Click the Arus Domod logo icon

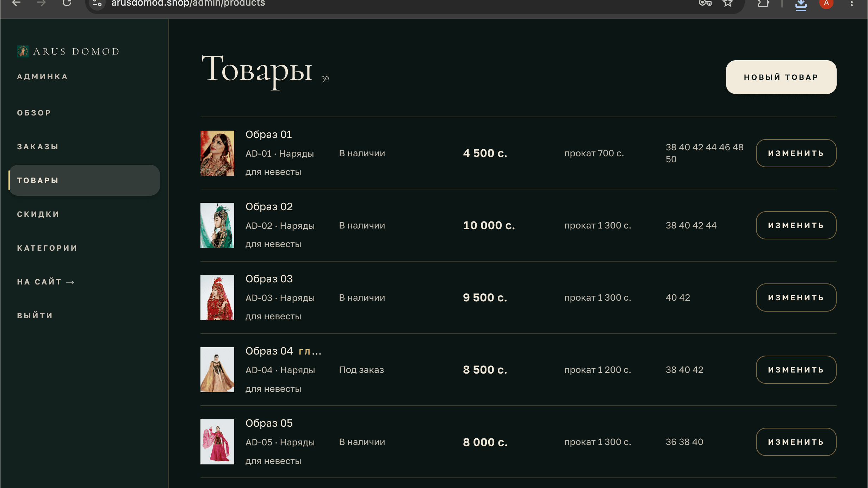click(x=23, y=51)
